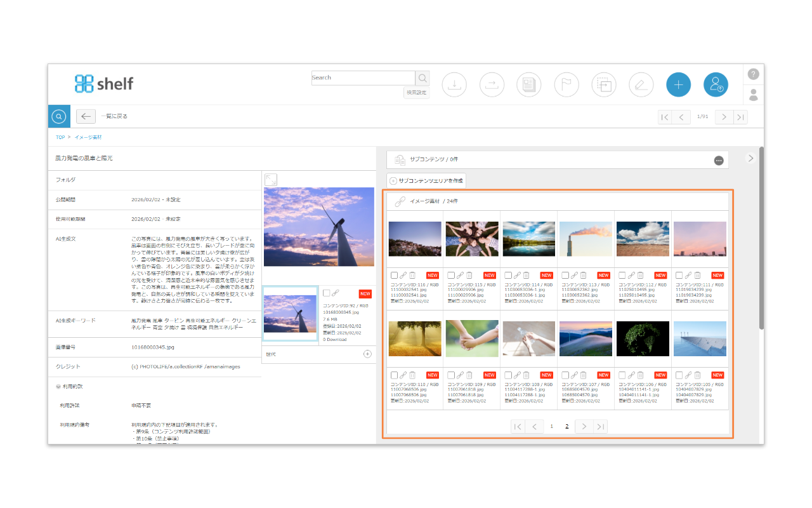The width and height of the screenshot is (812, 508).
Task: Click the blue user upload icon
Action: pyautogui.click(x=716, y=84)
